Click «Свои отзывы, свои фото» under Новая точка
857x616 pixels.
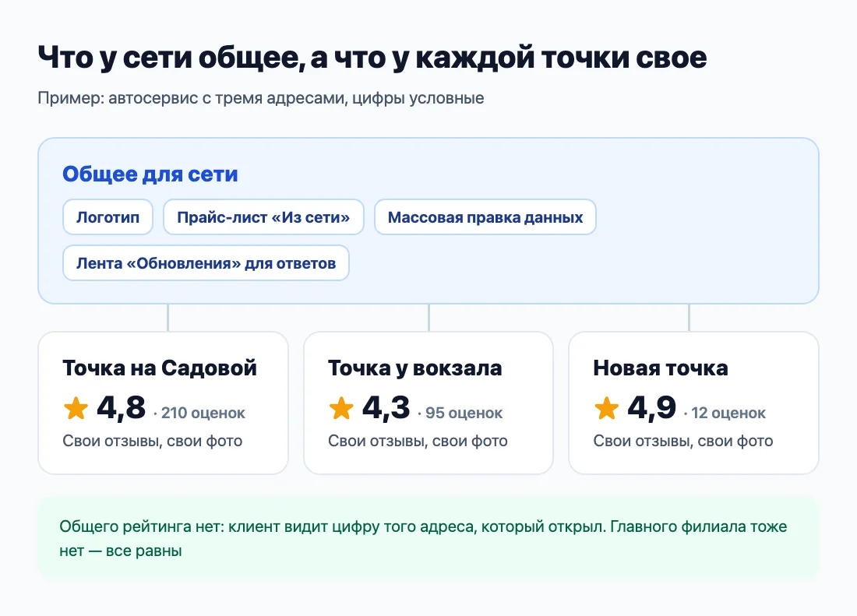tap(683, 441)
